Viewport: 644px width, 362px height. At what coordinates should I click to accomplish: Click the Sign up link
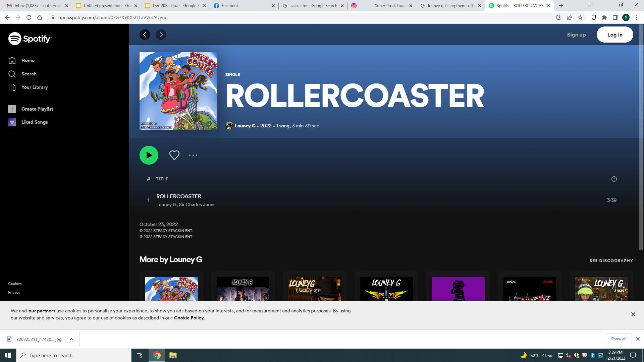pyautogui.click(x=576, y=35)
